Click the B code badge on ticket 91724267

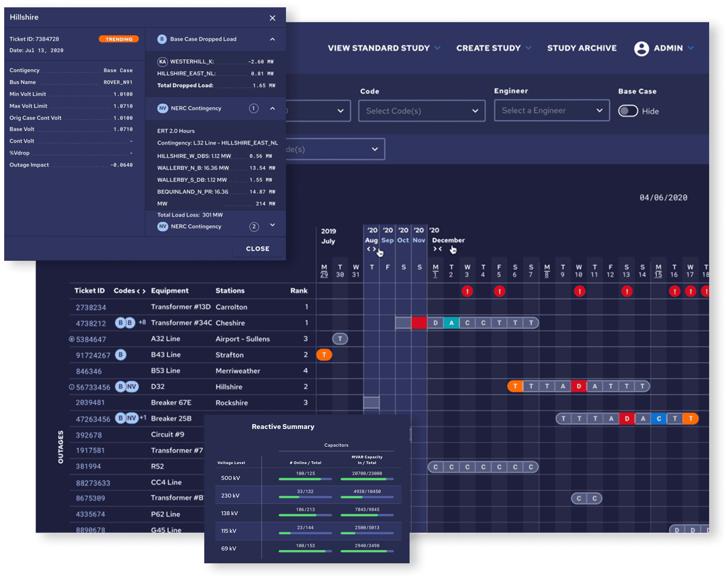(x=121, y=355)
